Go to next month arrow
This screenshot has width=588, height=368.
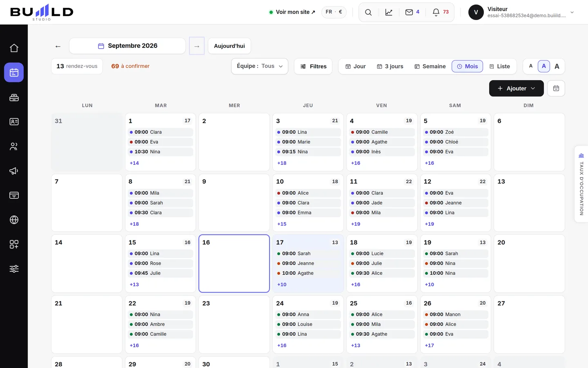[x=197, y=46]
